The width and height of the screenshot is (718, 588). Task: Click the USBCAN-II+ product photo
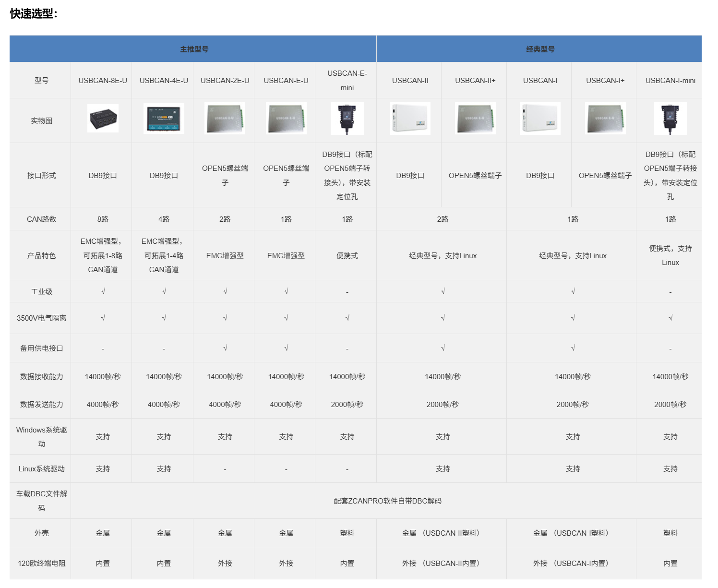tap(475, 118)
